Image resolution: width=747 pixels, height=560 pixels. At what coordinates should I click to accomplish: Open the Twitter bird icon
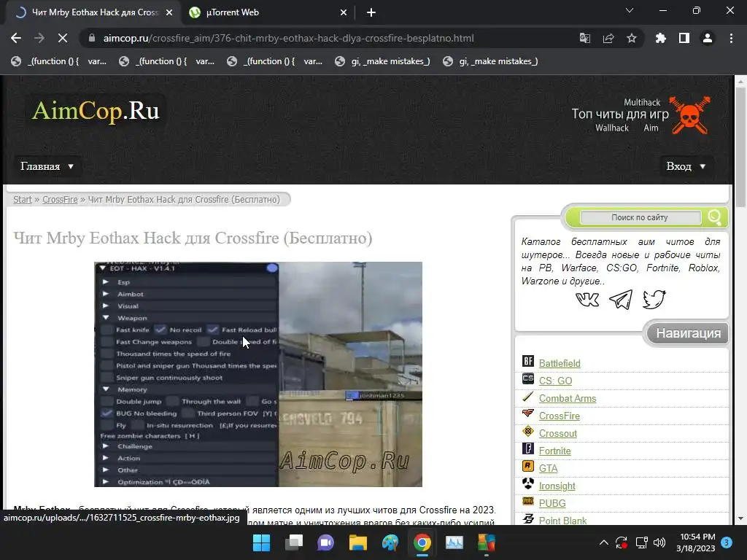pyautogui.click(x=654, y=300)
